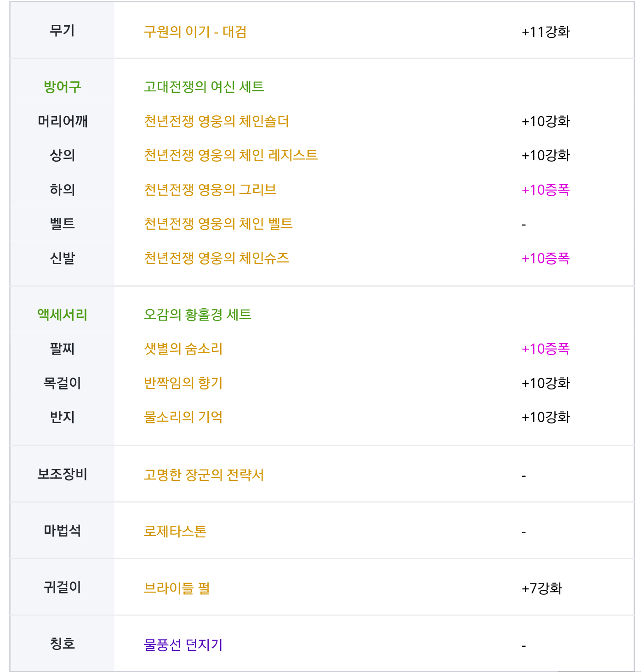The image size is (644, 672).
Task: Open the 브라이들 펄 earring item
Action: pos(177,588)
